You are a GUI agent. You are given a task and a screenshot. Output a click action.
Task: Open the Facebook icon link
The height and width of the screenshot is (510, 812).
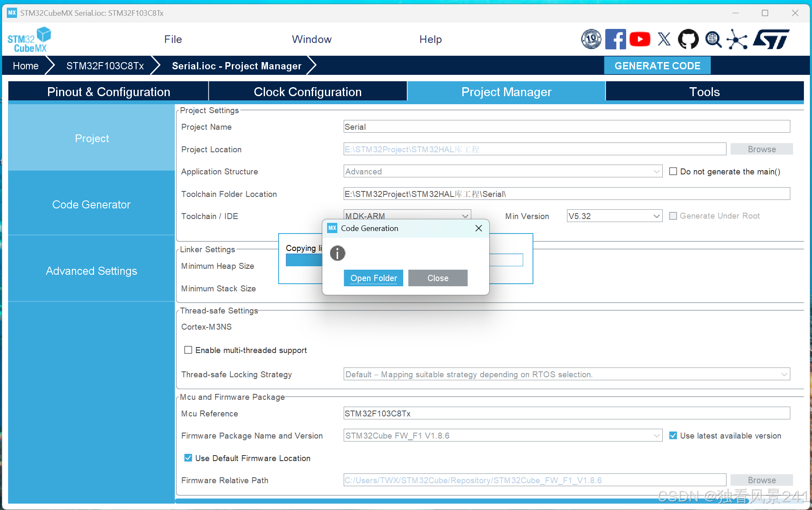(x=615, y=39)
